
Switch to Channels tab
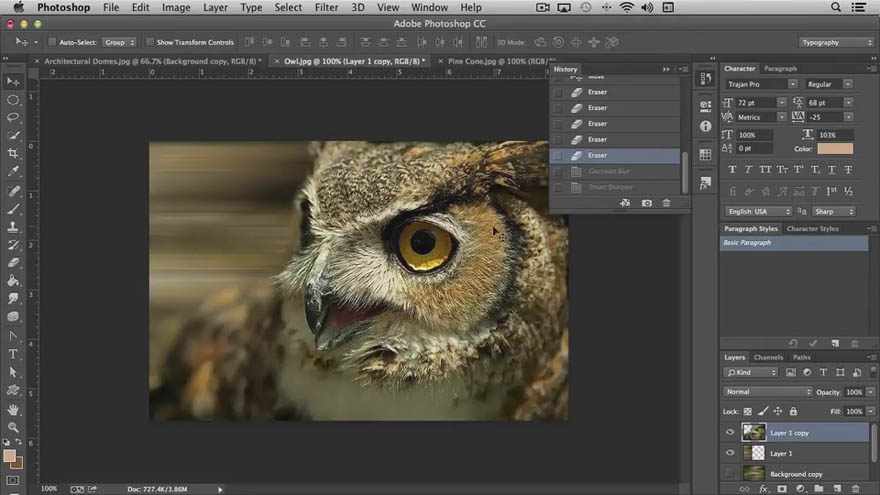[x=768, y=357]
